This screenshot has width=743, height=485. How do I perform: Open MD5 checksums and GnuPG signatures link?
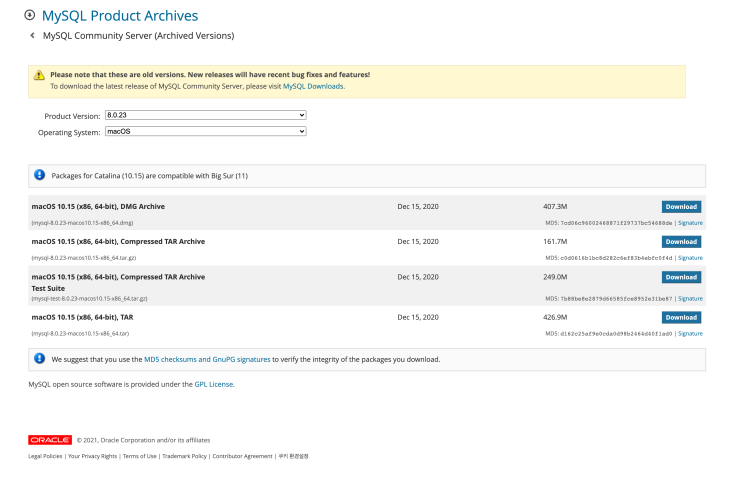pyautogui.click(x=207, y=359)
